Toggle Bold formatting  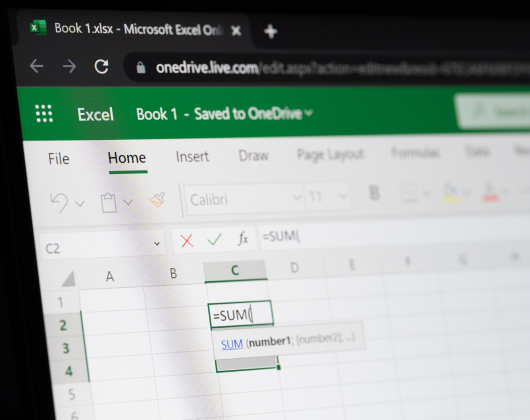pyautogui.click(x=375, y=193)
